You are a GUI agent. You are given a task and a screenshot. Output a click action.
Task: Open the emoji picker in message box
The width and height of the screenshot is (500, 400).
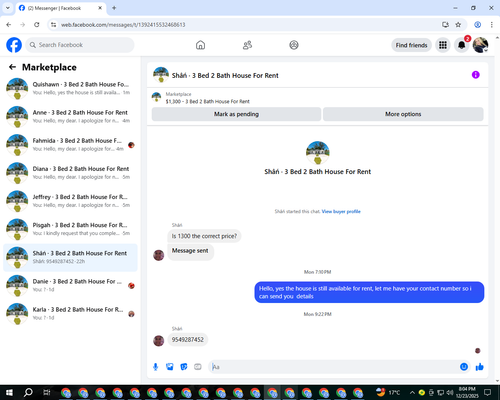pos(464,367)
